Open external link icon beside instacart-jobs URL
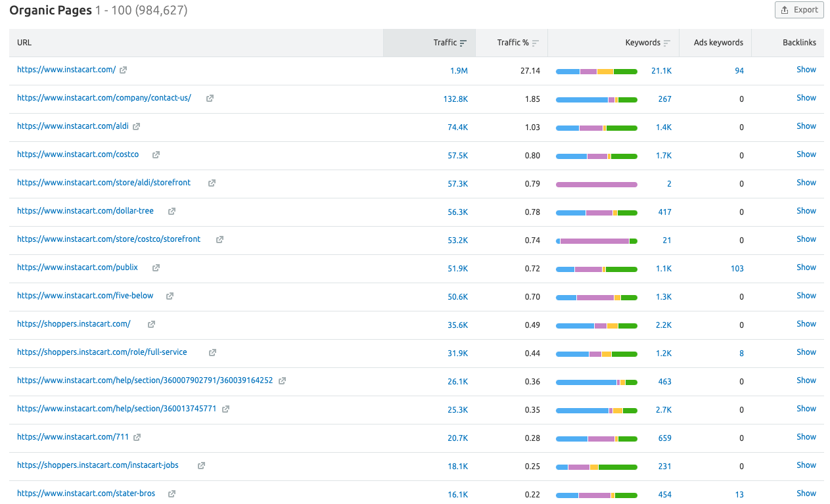 [201, 465]
